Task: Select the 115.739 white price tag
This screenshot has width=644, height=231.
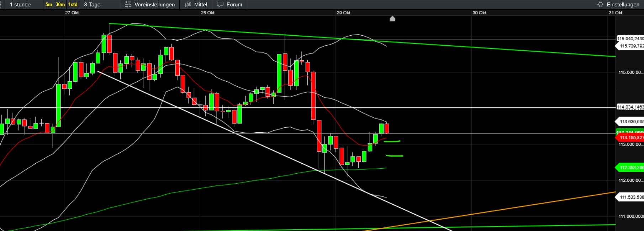Action: coord(630,46)
